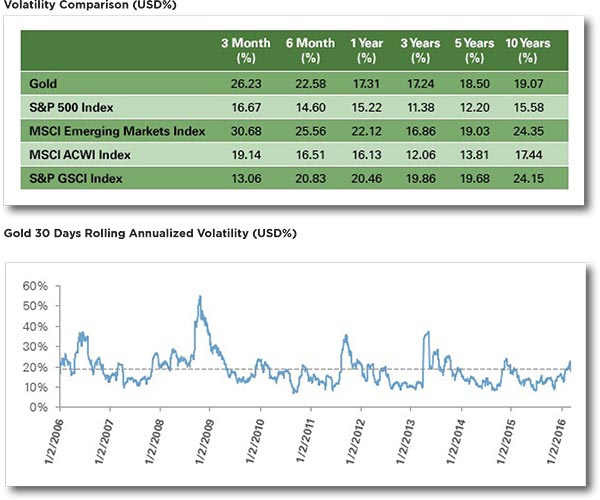Viewport: 600px width, 500px height.
Task: Click Gold 3 Years value 17.24
Action: [421, 83]
